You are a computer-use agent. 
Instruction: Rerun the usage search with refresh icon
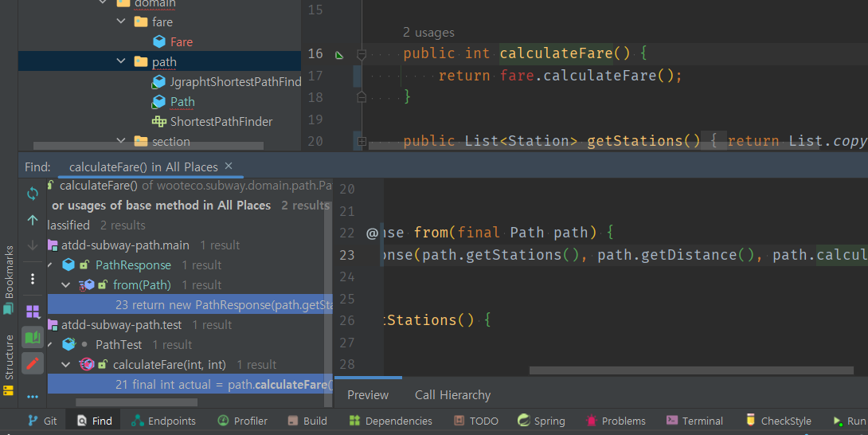tap(33, 194)
